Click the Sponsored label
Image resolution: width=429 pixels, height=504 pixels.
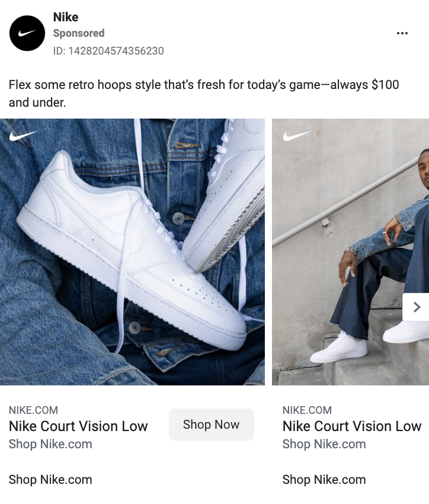pos(79,33)
